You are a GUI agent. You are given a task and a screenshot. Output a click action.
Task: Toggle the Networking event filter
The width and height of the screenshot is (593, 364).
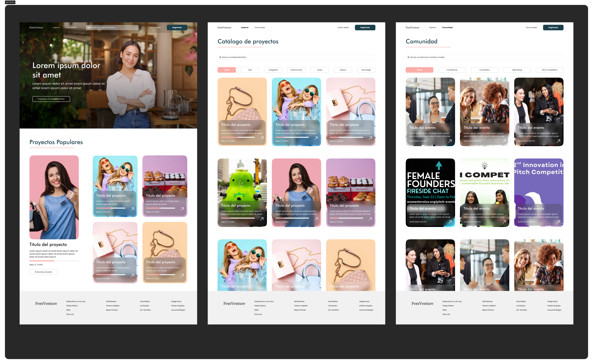517,70
